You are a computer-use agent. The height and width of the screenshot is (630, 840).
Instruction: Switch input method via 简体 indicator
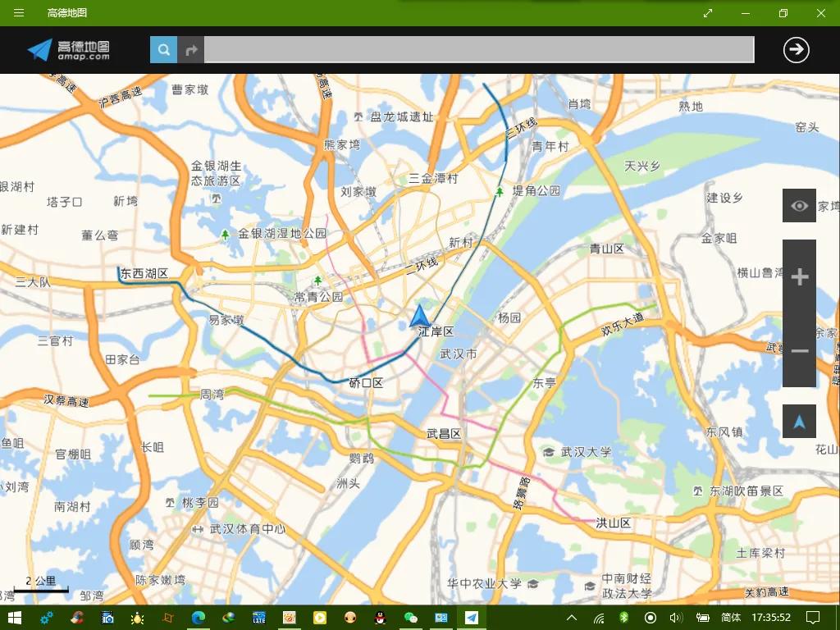tap(731, 618)
